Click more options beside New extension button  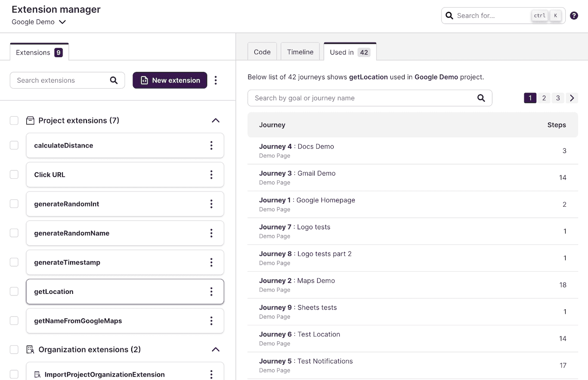(216, 81)
